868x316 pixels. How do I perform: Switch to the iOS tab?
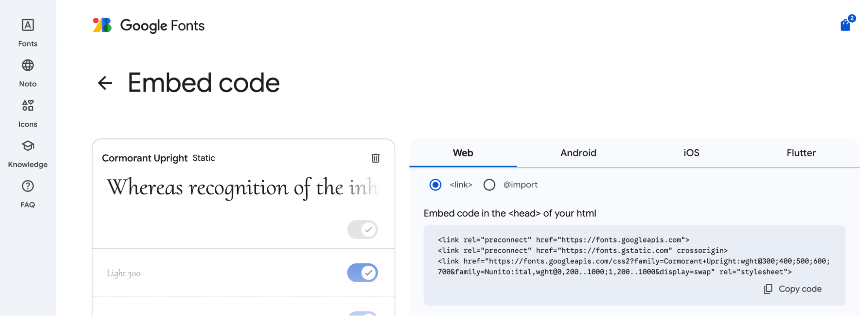click(x=691, y=153)
